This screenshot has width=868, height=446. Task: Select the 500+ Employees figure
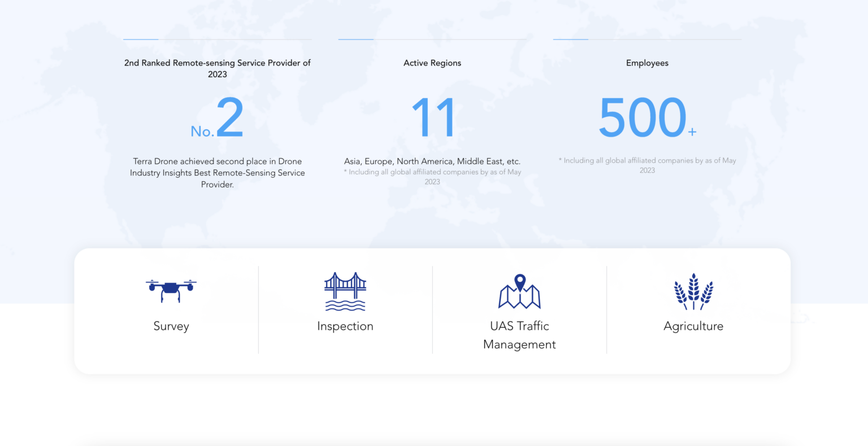(647, 117)
